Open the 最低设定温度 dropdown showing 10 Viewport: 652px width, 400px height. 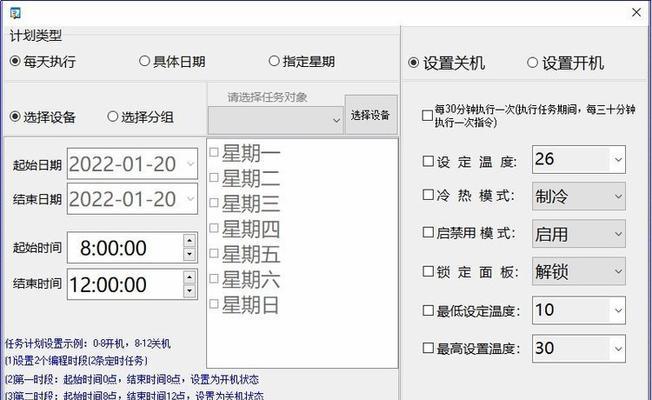(x=579, y=310)
